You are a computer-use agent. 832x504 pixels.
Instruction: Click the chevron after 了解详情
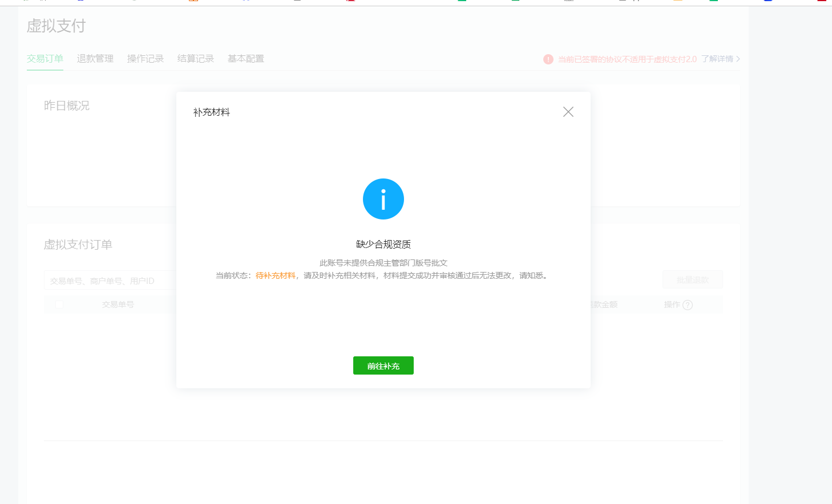pyautogui.click(x=738, y=59)
